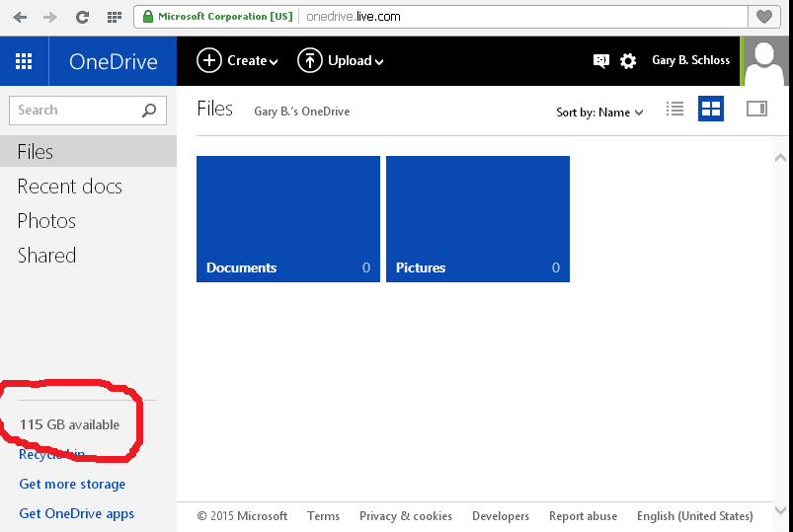Viewport: 793px width, 532px height.
Task: Expand the Sort by: Name dropdown
Action: pos(599,113)
